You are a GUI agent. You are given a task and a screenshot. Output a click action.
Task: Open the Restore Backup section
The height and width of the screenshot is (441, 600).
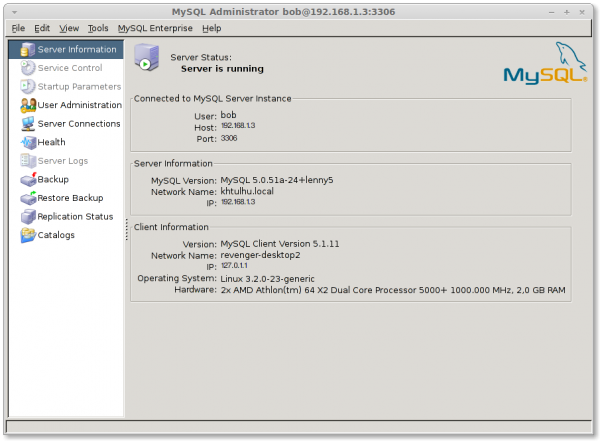coord(70,198)
